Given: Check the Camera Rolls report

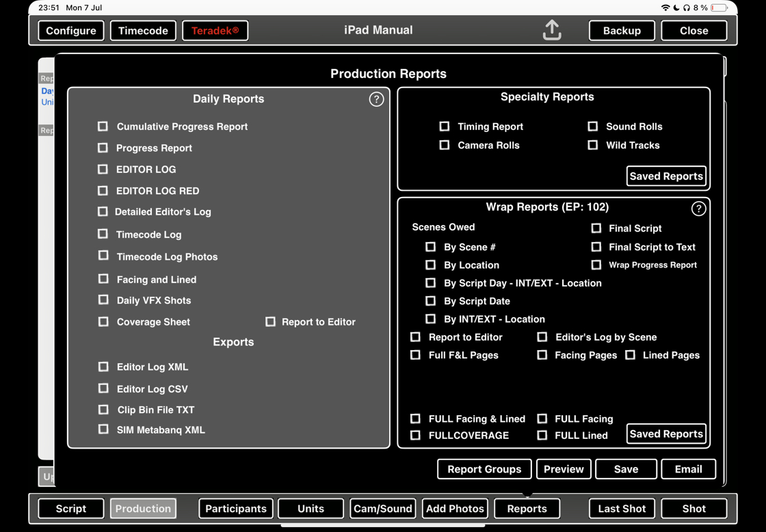Looking at the screenshot, I should (444, 145).
